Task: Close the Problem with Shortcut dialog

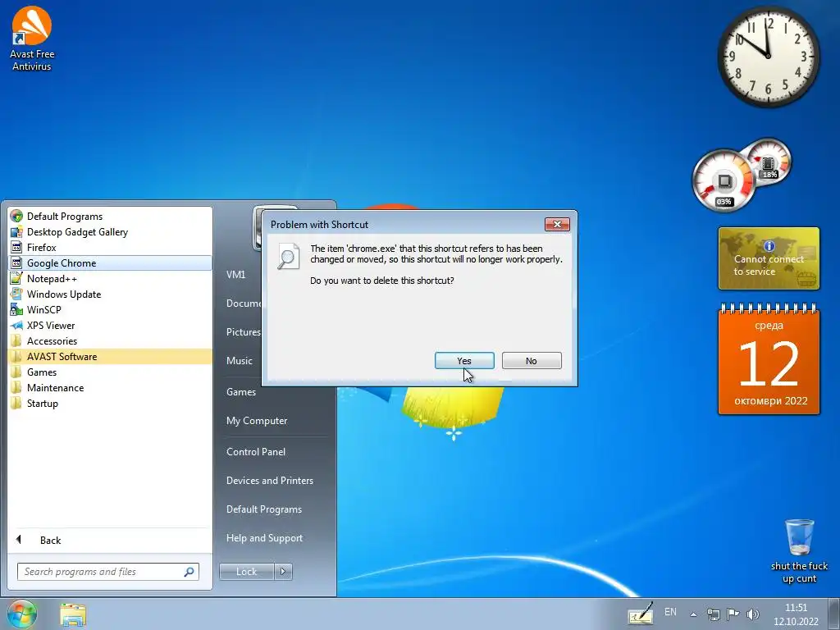Action: 557,224
